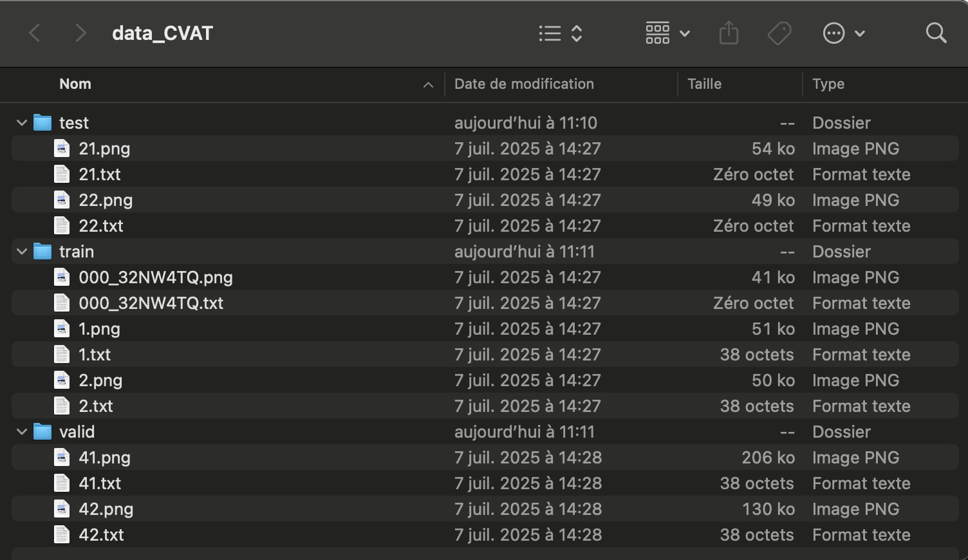Image resolution: width=968 pixels, height=560 pixels.
Task: Click the 22.txt file icon
Action: (x=62, y=225)
